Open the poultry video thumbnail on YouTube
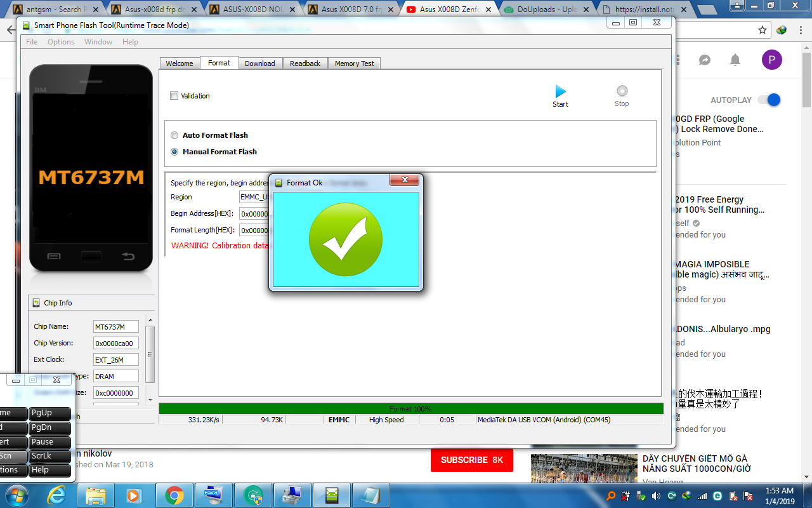812x508 pixels. (x=584, y=468)
